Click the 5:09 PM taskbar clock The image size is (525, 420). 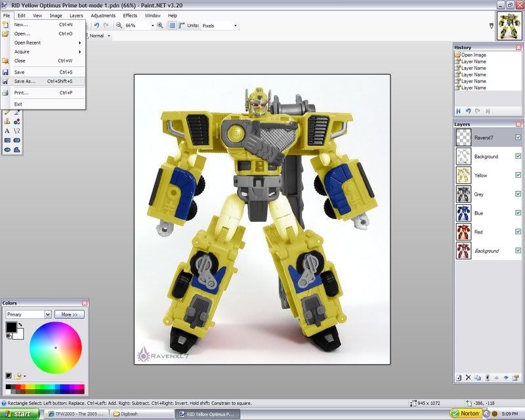[x=510, y=414]
